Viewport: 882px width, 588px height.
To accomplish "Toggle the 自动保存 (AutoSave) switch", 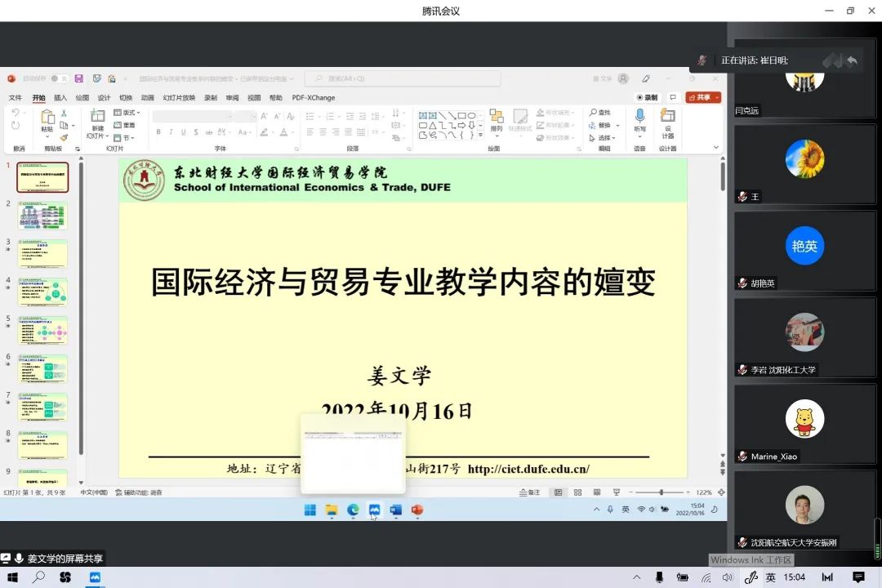I will pyautogui.click(x=57, y=78).
